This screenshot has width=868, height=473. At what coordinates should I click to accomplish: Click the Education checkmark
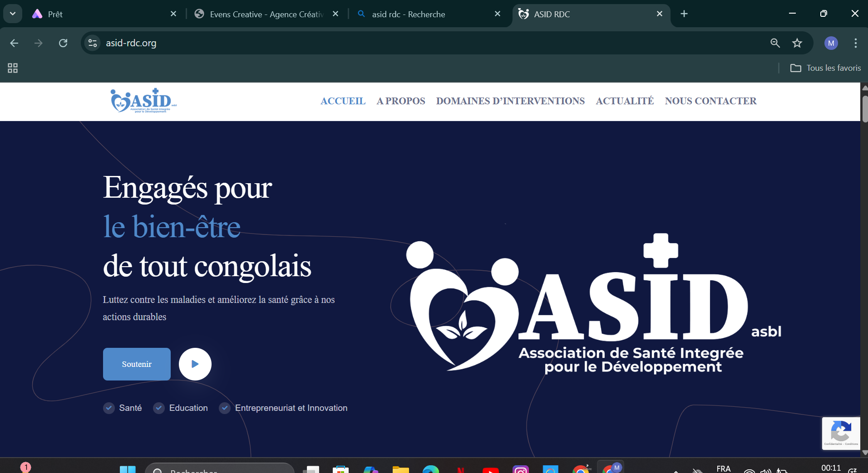159,408
